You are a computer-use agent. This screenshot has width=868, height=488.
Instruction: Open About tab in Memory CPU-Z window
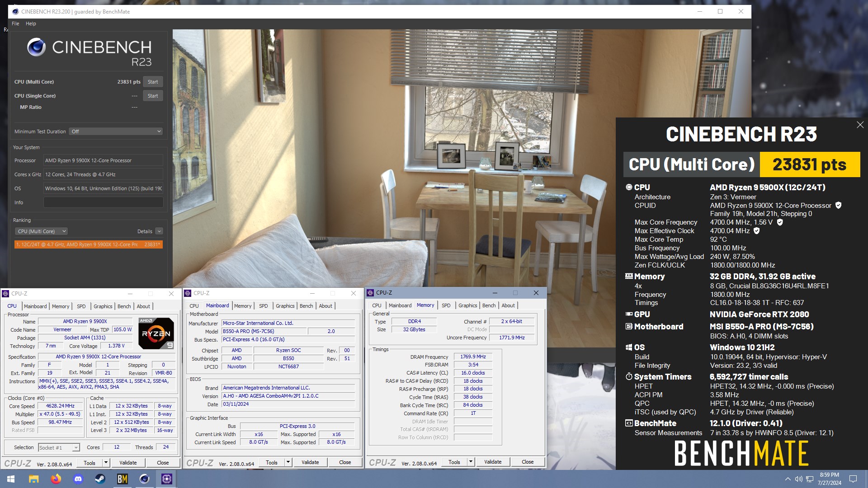[x=508, y=305]
